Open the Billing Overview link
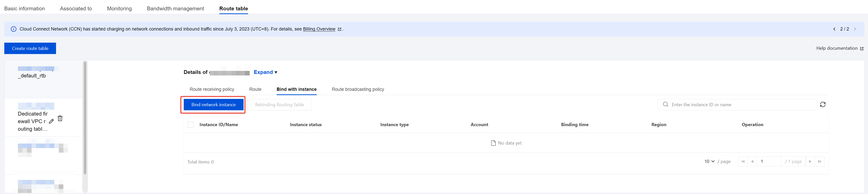The height and width of the screenshot is (194, 868). 319,29
